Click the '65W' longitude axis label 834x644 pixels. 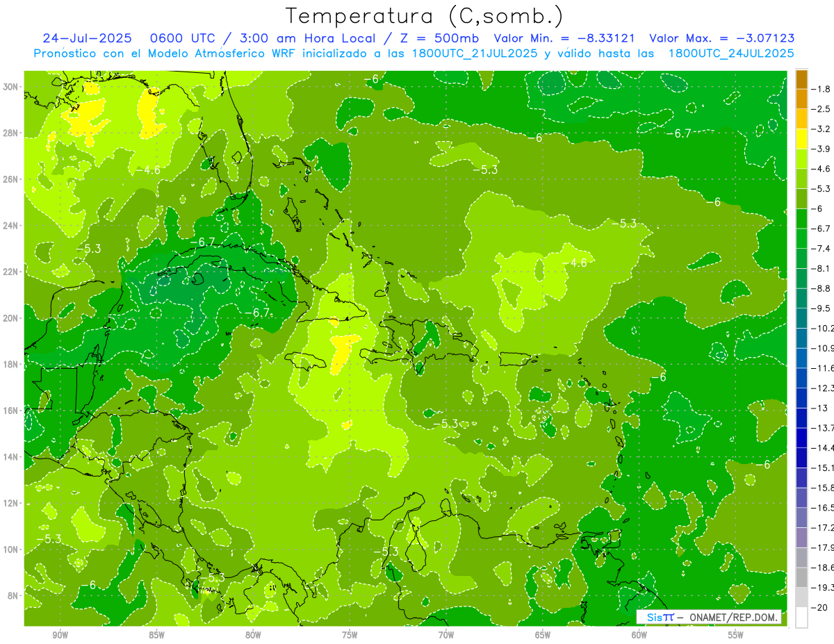[543, 635]
